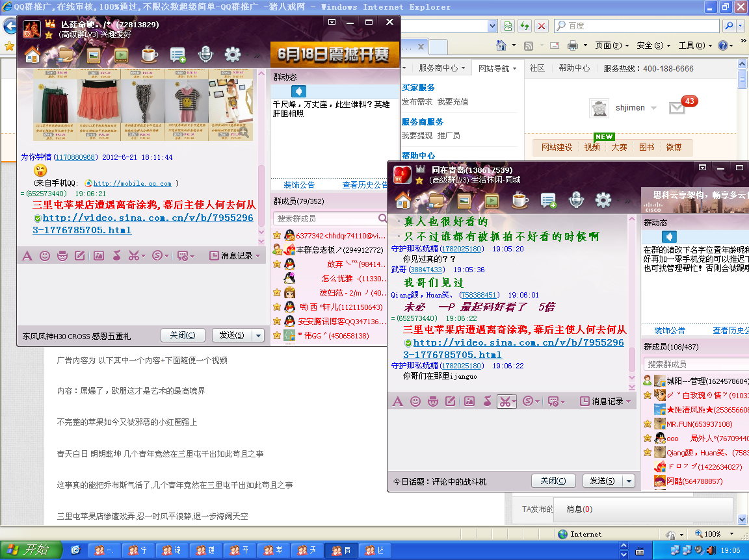Open group album icon in 72813829 window
This screenshot has width=749, height=560.
94,55
